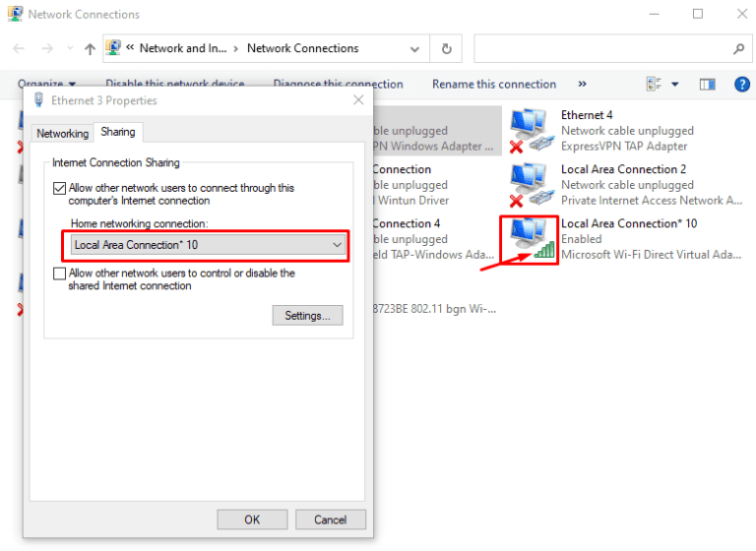Open Help with the question mark icon
The image size is (756, 551).
[x=742, y=85]
